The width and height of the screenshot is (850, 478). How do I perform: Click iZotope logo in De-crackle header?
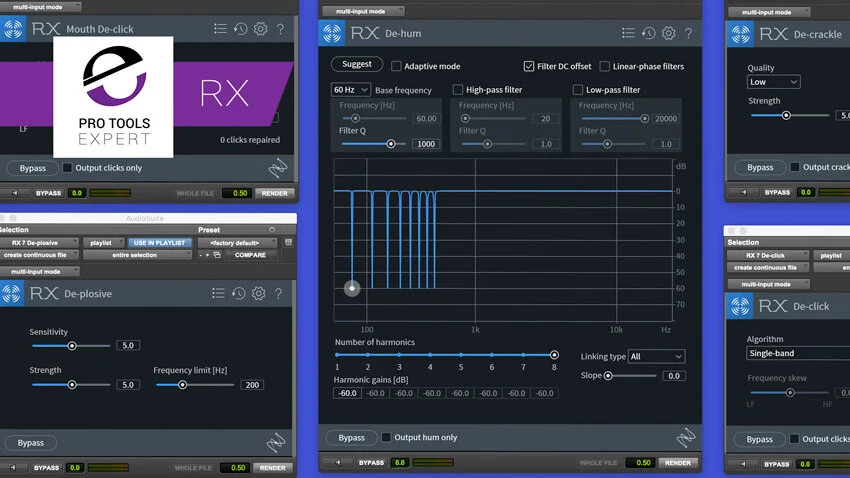coord(740,34)
